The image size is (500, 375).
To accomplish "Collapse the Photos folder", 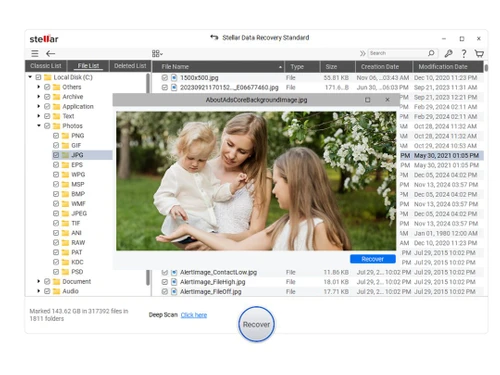I will tap(39, 126).
